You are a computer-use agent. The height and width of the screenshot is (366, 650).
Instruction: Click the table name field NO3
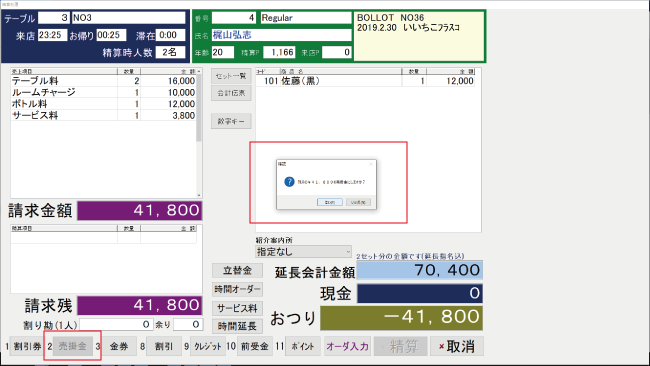pyautogui.click(x=129, y=18)
